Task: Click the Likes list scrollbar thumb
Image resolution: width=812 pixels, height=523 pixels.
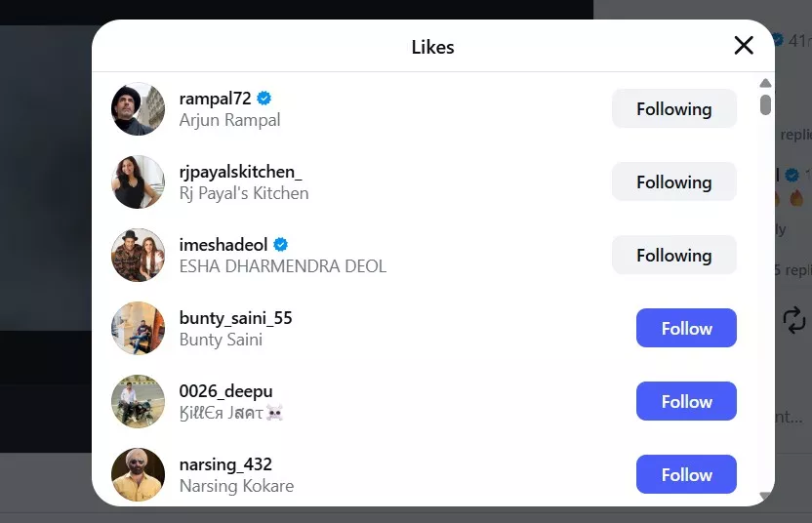Action: click(x=765, y=103)
